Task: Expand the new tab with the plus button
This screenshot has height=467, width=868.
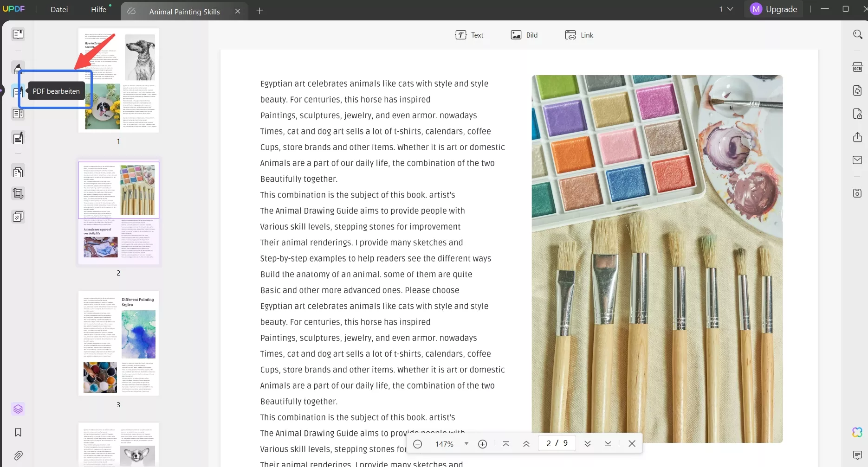Action: click(259, 11)
